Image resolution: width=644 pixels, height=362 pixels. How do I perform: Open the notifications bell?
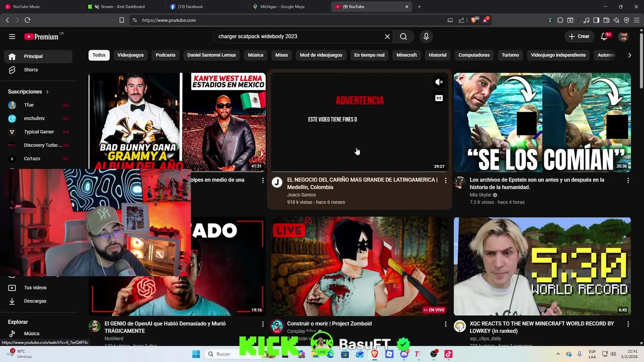coord(605,37)
